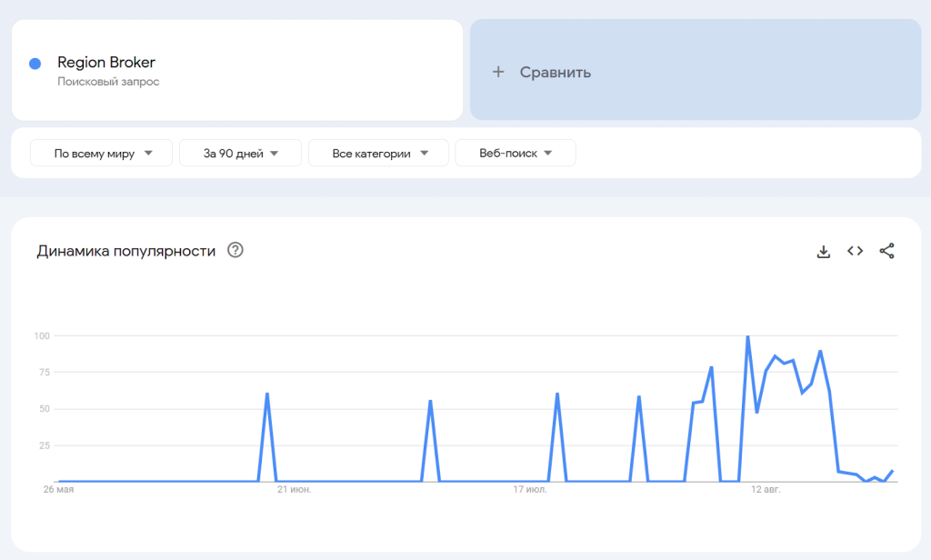Click the blue dot beside Region Broker
The image size is (931, 560).
35,64
